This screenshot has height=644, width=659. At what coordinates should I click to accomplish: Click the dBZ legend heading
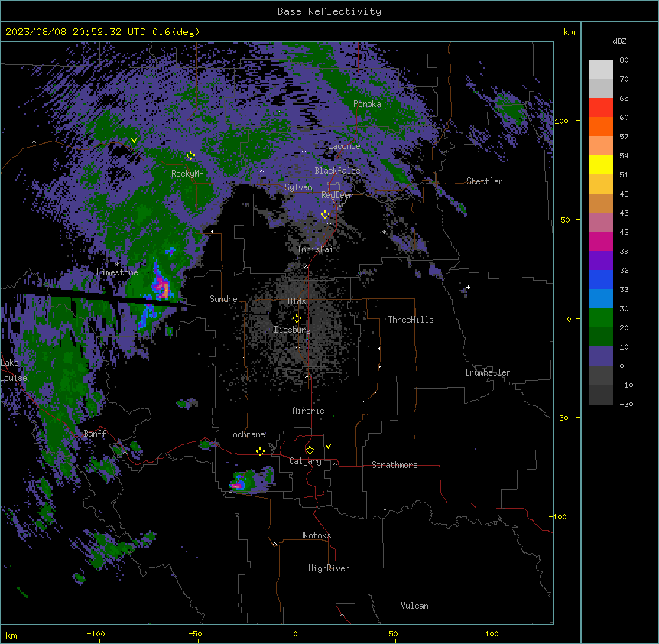coord(619,41)
